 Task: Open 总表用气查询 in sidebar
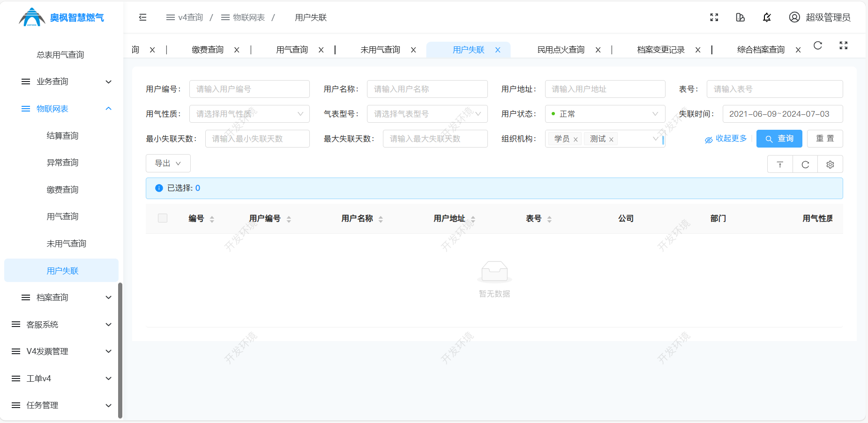(60, 55)
